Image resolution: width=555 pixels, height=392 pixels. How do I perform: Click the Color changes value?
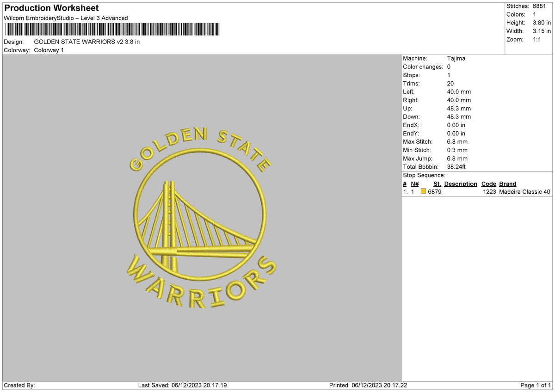[449, 67]
